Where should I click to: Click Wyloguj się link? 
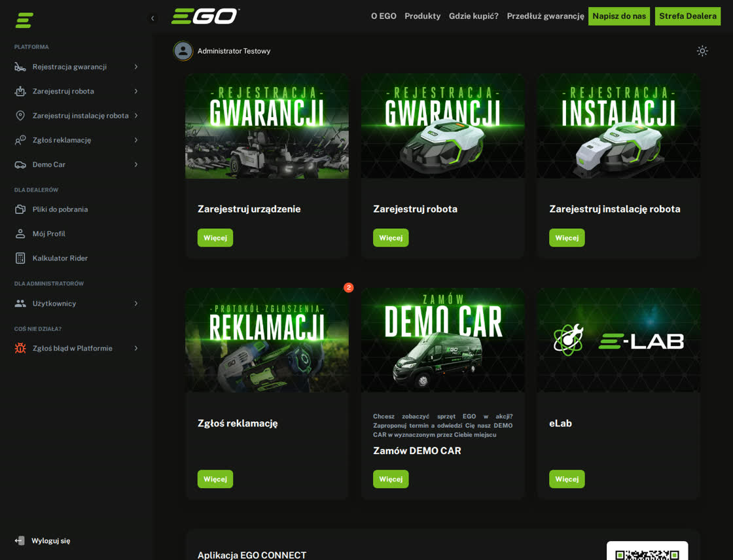[x=51, y=541]
